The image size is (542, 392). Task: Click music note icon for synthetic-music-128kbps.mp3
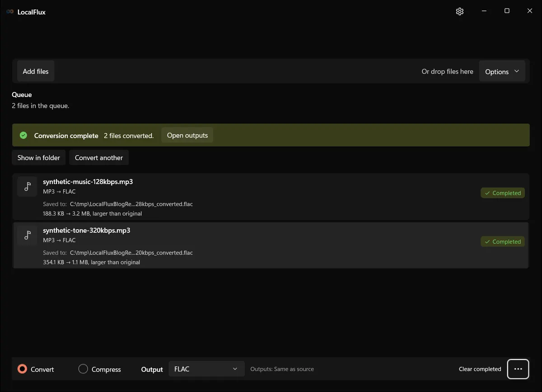click(x=27, y=187)
